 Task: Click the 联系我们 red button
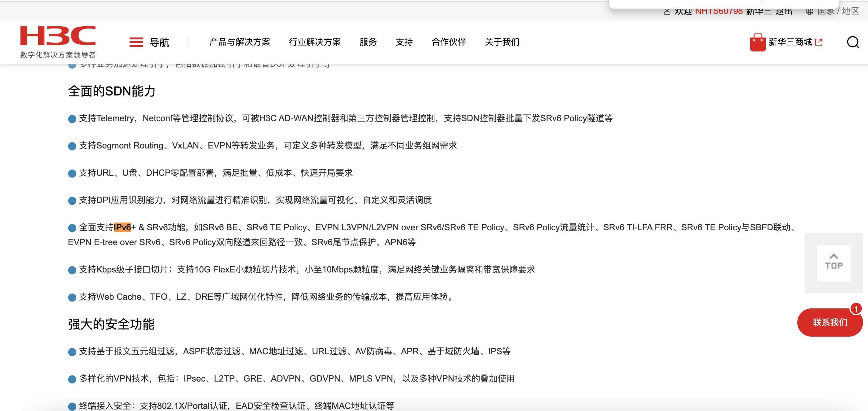point(829,323)
